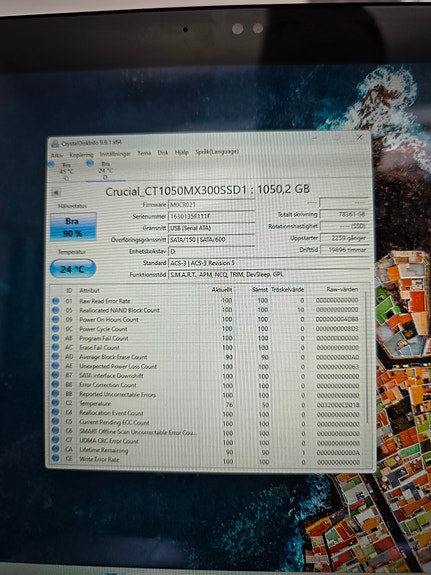431x575 pixels.
Task: Click the status dot for SATA Interface Downshift
Action: click(x=55, y=375)
